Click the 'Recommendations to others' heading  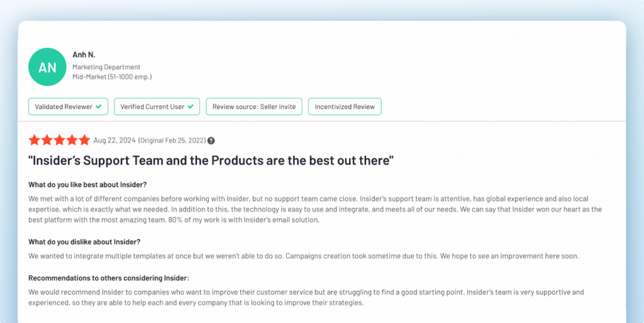[109, 278]
